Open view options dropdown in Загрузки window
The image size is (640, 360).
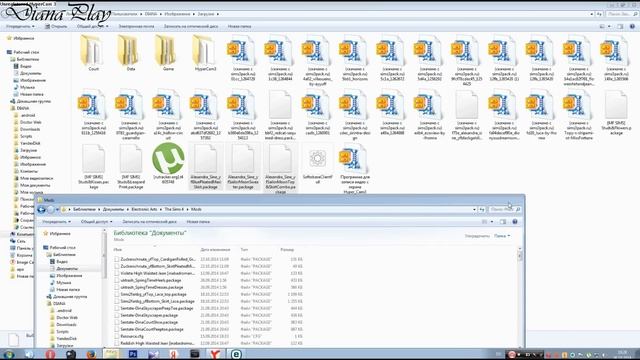(609, 27)
